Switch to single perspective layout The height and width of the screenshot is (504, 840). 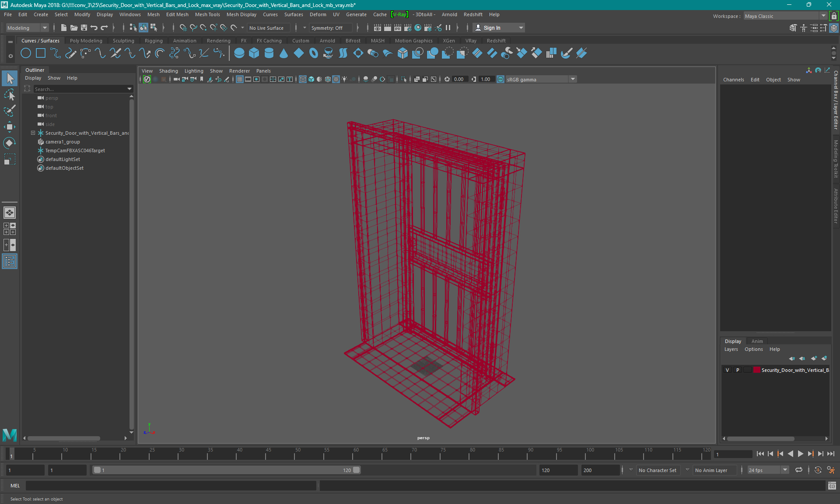(x=10, y=213)
